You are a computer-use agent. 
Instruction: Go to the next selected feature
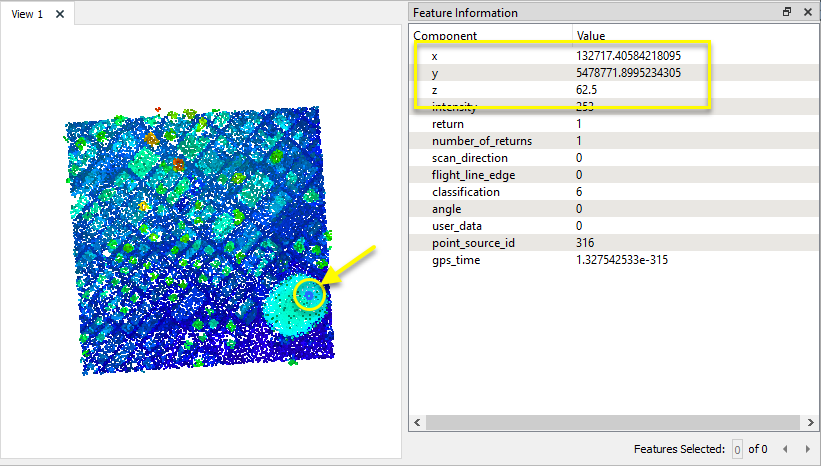click(x=807, y=449)
